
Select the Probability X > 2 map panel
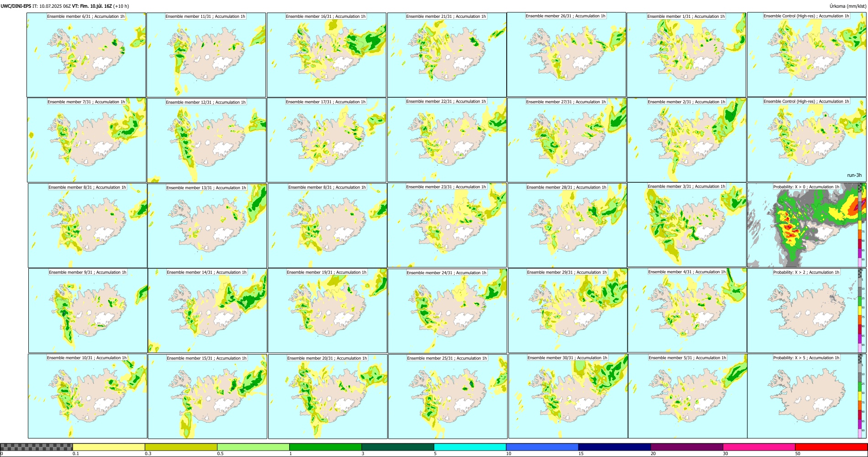coord(807,310)
